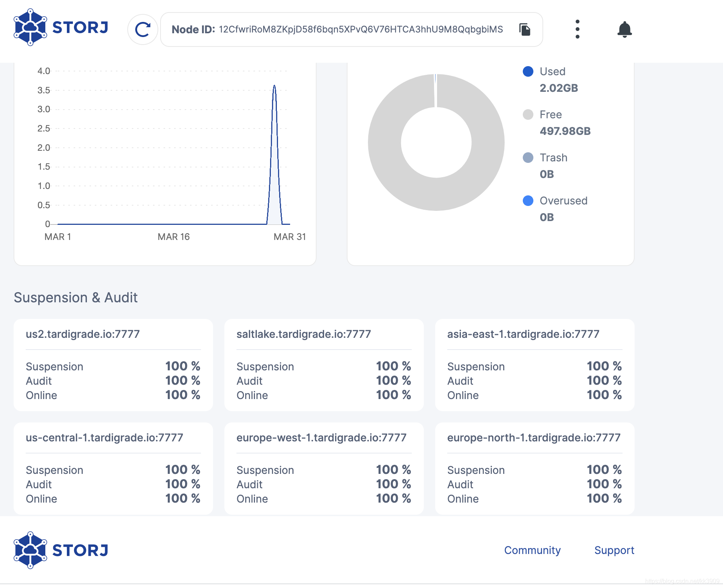The image size is (723, 588).
Task: Click Suspension percentage in us2 card
Action: point(183,366)
